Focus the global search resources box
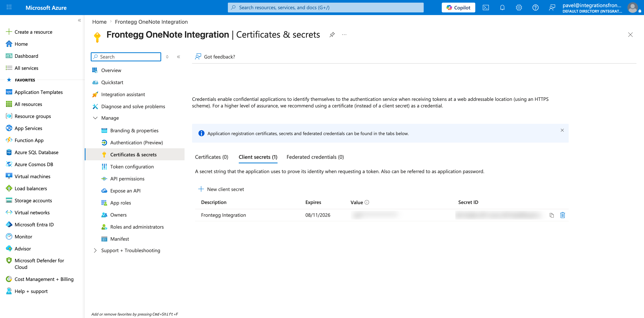The width and height of the screenshot is (644, 318). (x=326, y=8)
